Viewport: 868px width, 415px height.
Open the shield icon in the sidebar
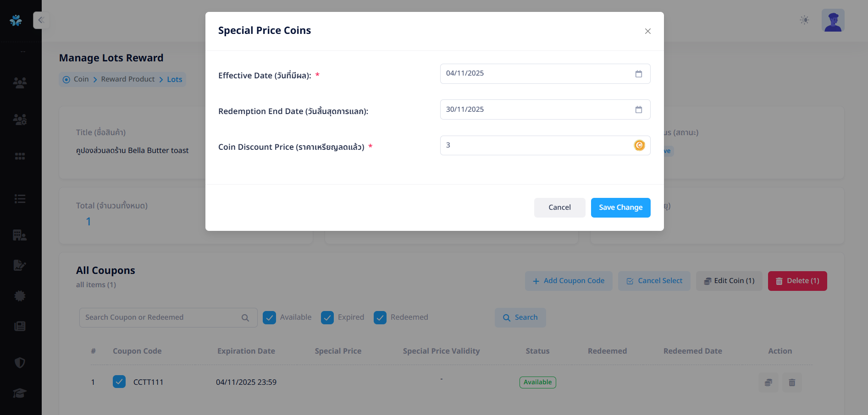20,363
